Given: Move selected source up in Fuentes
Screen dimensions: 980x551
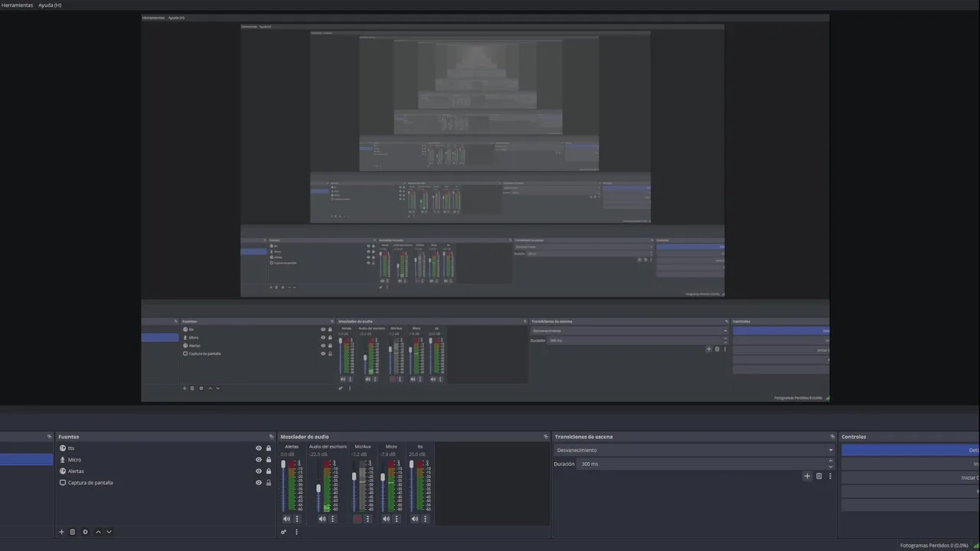Looking at the screenshot, I should [x=98, y=532].
